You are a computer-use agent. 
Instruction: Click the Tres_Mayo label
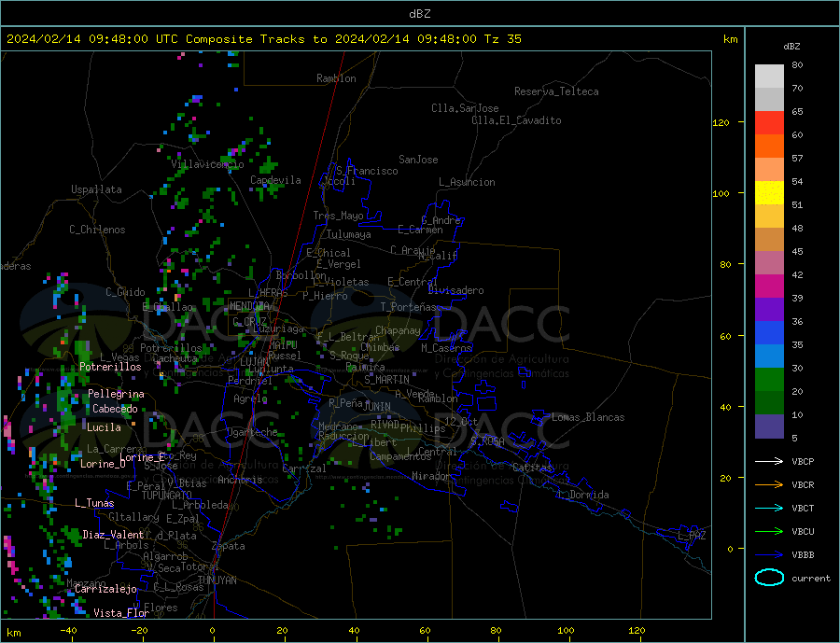click(x=338, y=216)
